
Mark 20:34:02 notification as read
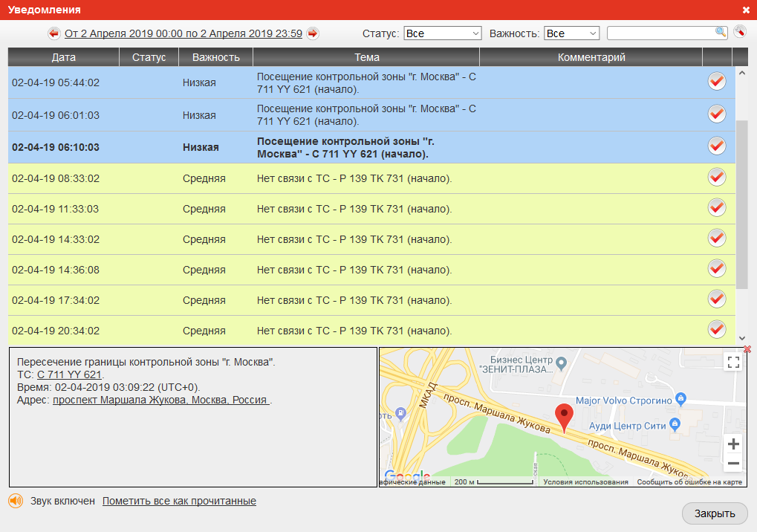pos(716,329)
